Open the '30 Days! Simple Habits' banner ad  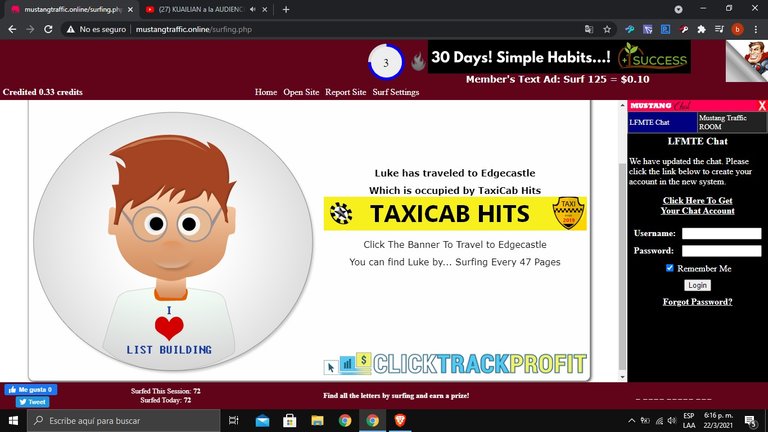[559, 57]
